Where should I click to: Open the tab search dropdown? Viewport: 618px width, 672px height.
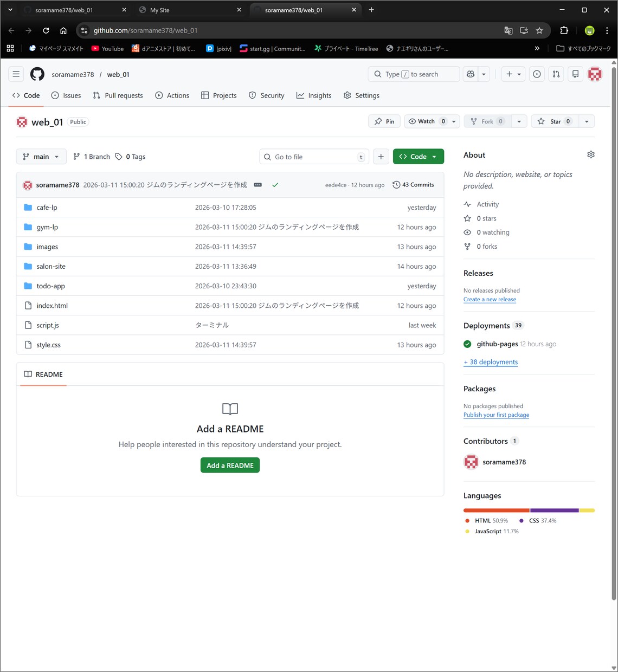(x=10, y=10)
